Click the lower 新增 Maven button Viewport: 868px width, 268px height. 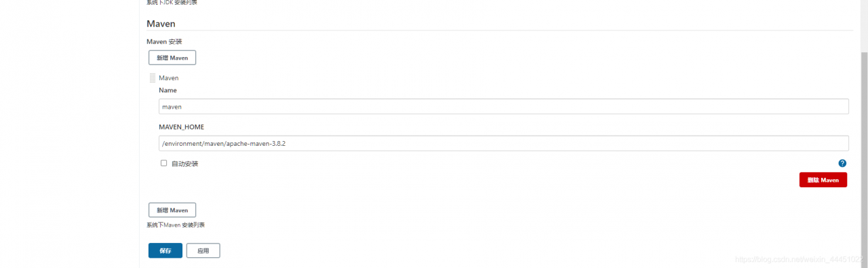172,210
